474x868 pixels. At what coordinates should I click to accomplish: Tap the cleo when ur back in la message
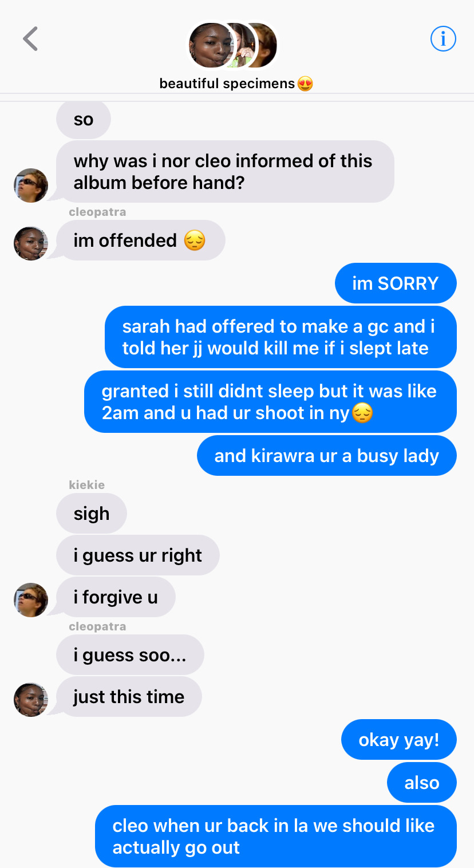pos(276,837)
